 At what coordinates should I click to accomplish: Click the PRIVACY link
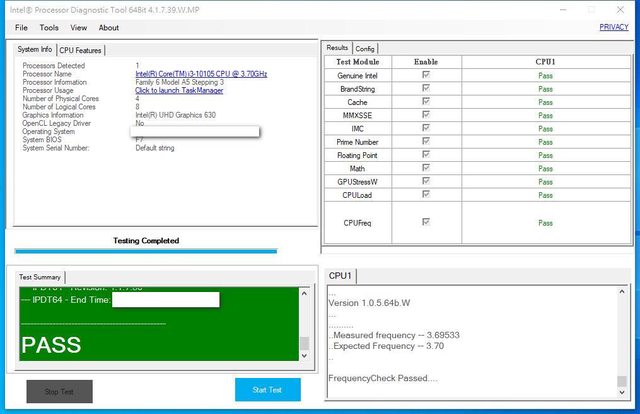[x=614, y=28]
